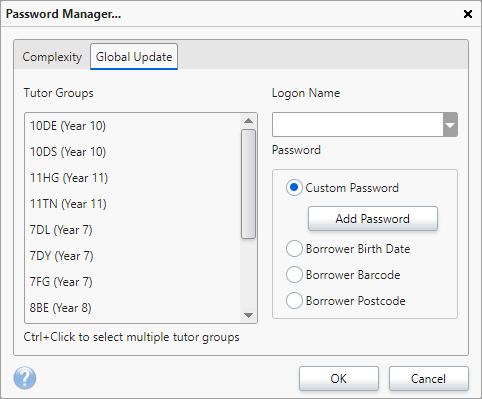Select the Borrower Barcode radio button
The image size is (482, 399).
[294, 275]
